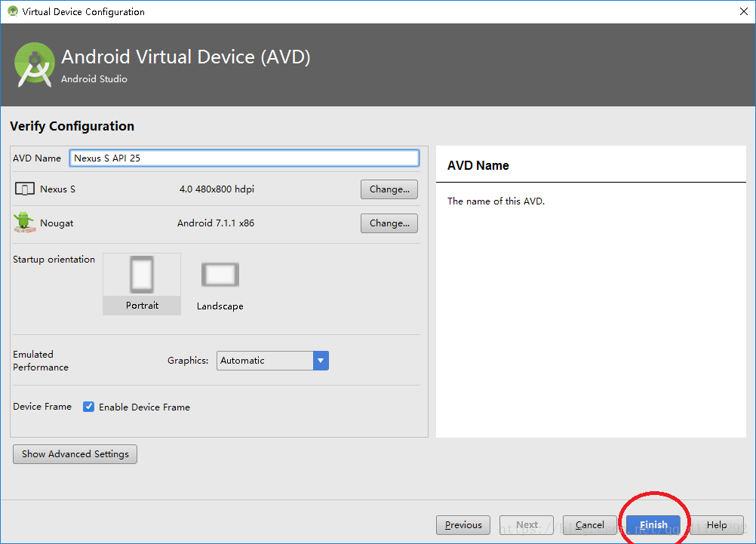Viewport: 756px width, 544px height.
Task: Click the 'Nexus S' device name text
Action: click(57, 189)
